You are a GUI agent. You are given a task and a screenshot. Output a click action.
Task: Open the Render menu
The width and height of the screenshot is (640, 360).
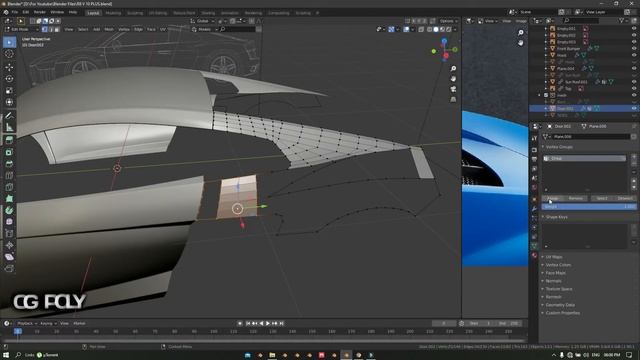pyautogui.click(x=40, y=12)
